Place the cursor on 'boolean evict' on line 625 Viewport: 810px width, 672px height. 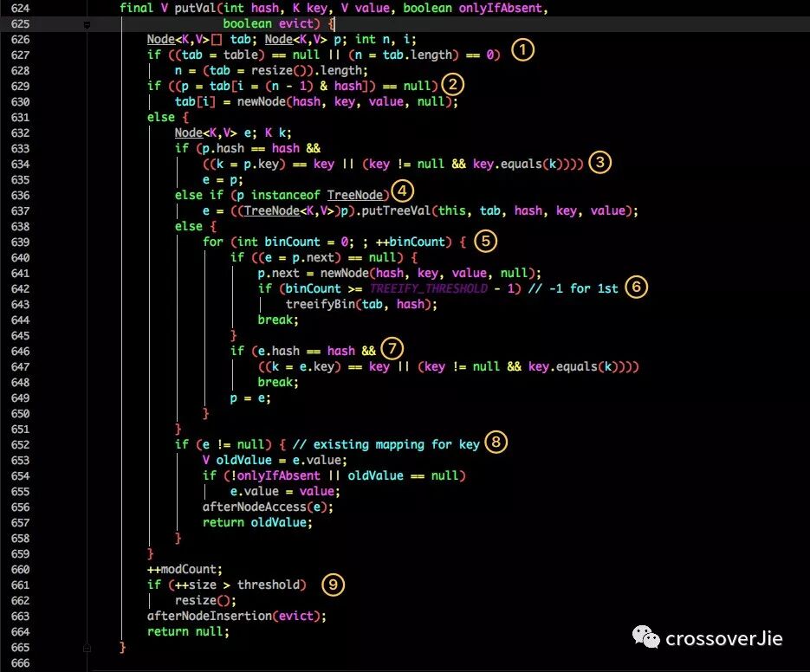[268, 23]
